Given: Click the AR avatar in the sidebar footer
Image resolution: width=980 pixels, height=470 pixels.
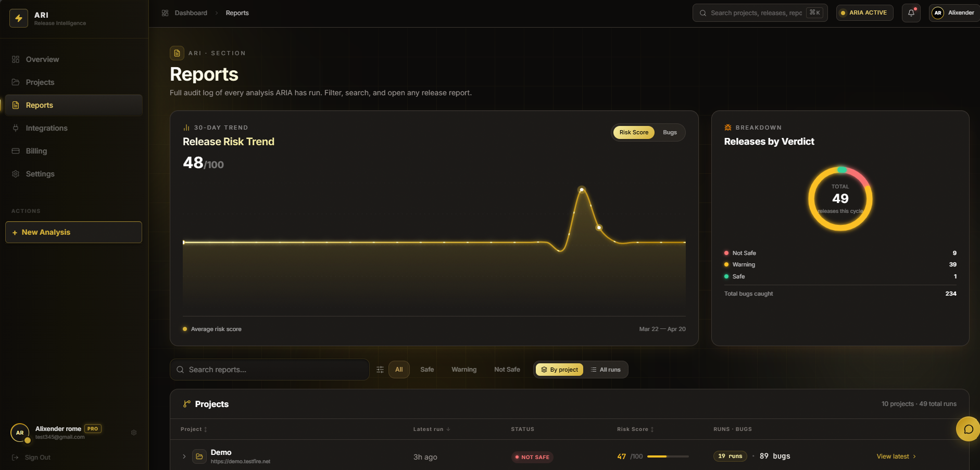Looking at the screenshot, I should point(20,433).
